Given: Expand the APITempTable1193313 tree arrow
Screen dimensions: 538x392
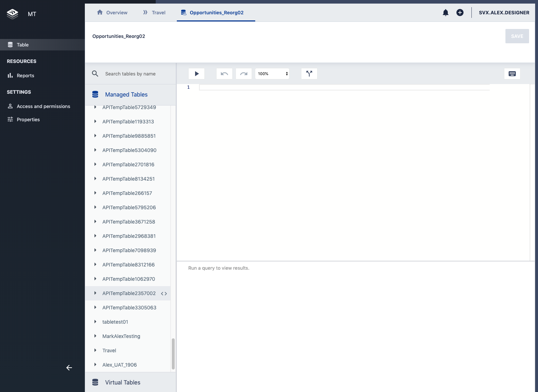Looking at the screenshot, I should pyautogui.click(x=95, y=122).
